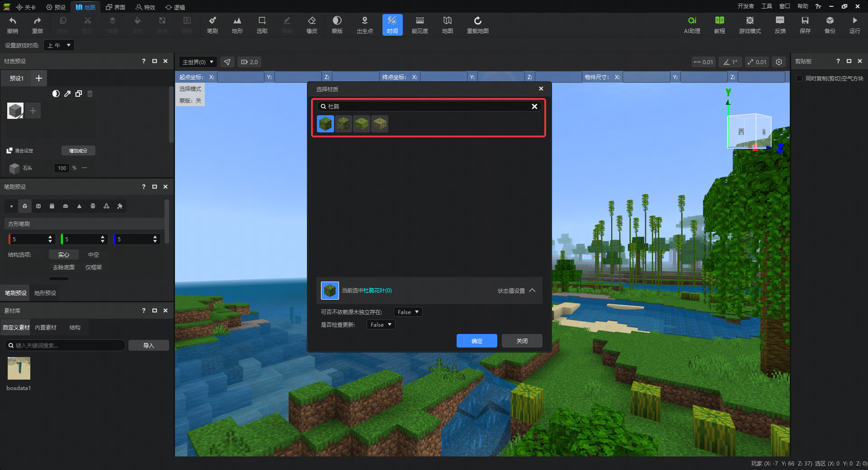Select the 地形 terrain tool
868x470 pixels.
[x=237, y=25]
